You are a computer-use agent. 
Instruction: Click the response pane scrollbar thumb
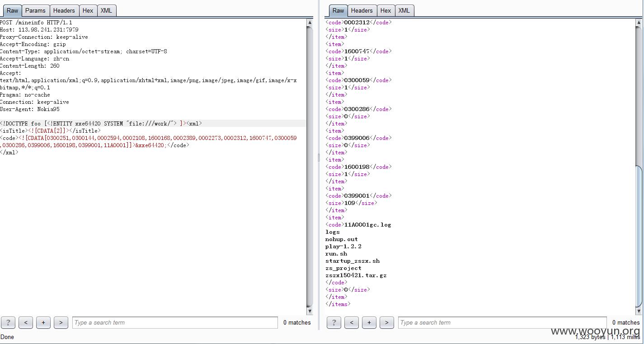click(639, 236)
